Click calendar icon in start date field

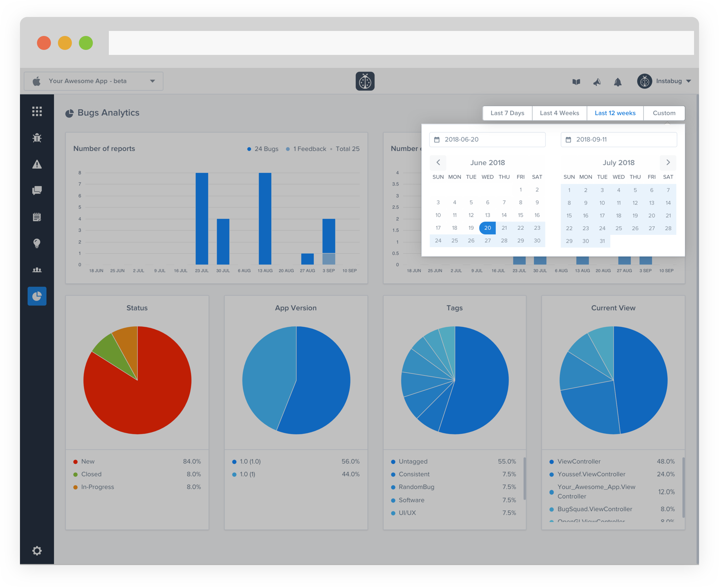(x=437, y=139)
